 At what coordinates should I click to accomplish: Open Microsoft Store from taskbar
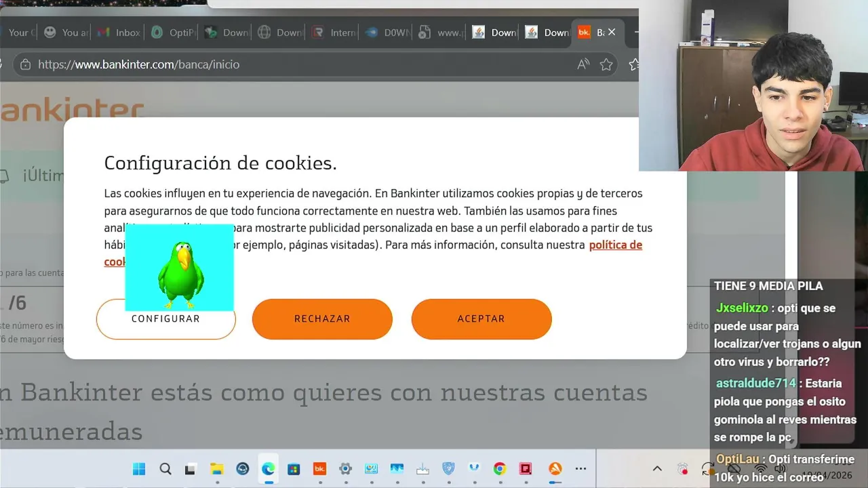(x=294, y=468)
